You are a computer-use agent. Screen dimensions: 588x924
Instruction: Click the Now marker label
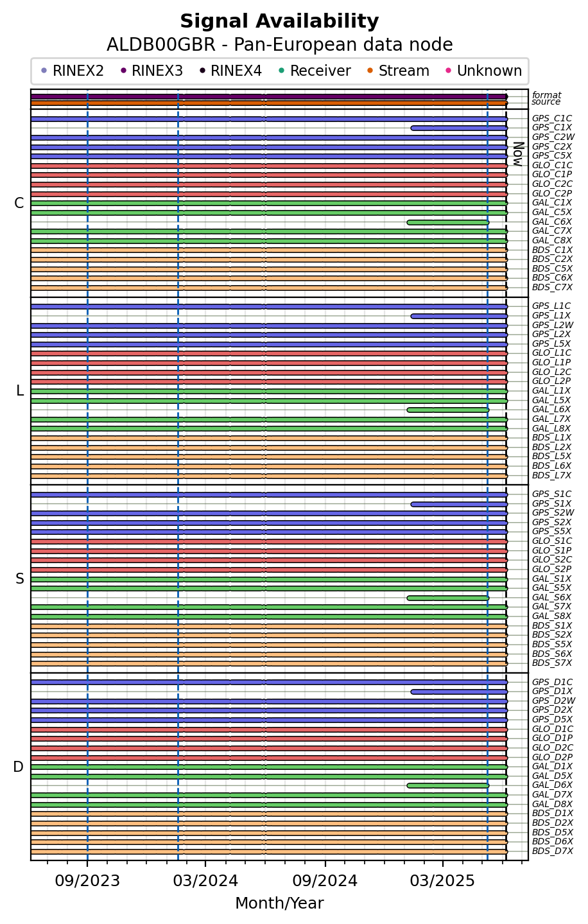click(x=517, y=154)
